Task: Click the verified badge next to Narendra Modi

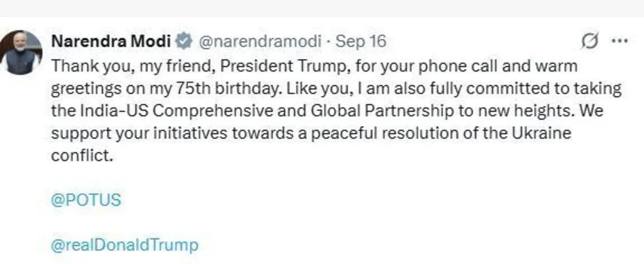Action: pyautogui.click(x=183, y=41)
